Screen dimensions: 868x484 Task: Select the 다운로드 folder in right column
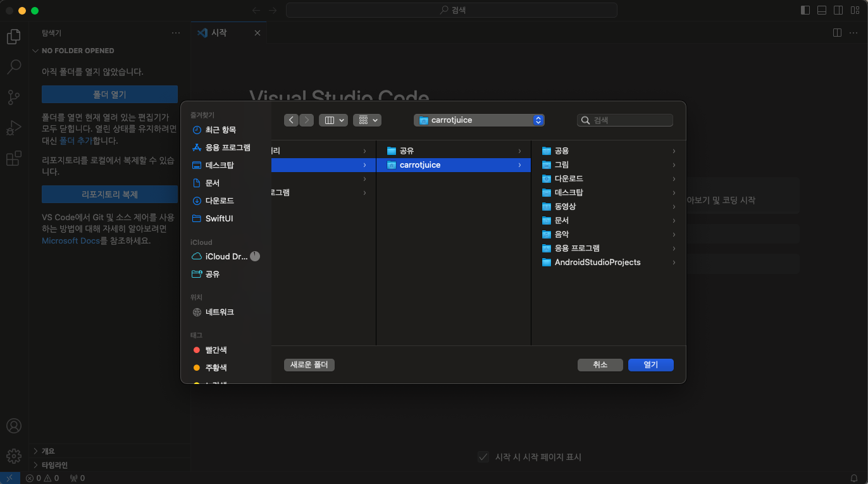(608, 178)
